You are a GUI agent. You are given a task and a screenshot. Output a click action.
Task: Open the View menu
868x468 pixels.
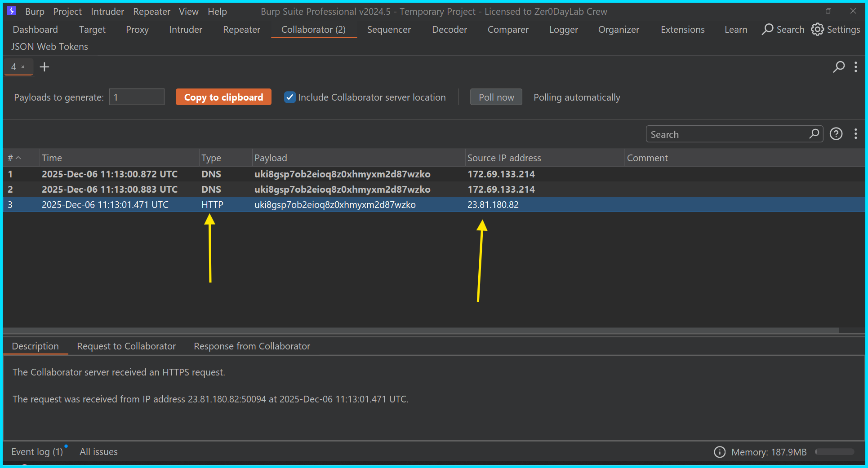(188, 12)
